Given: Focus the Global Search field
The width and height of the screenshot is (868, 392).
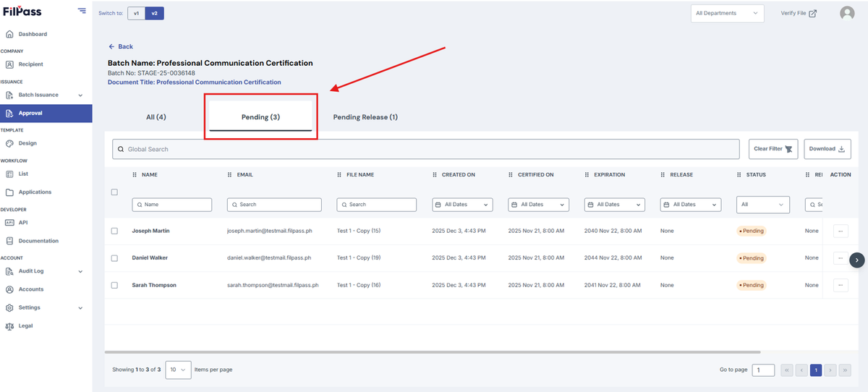Looking at the screenshot, I should tap(425, 149).
